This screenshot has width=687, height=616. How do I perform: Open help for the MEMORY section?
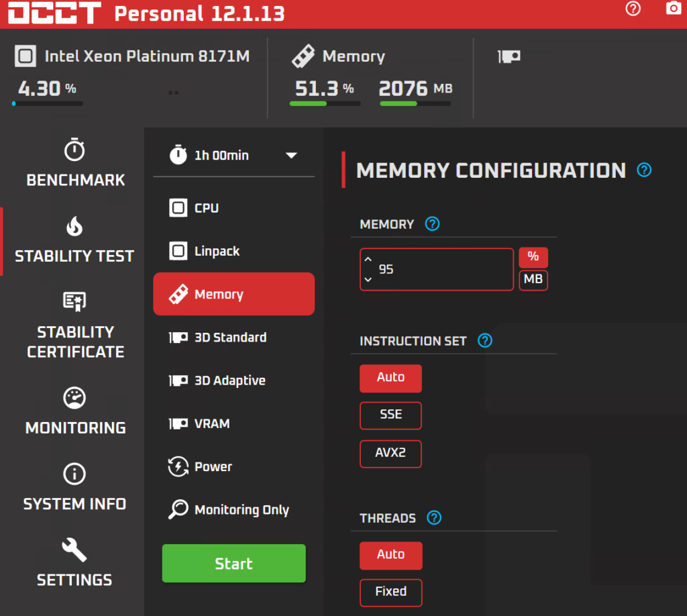[432, 224]
